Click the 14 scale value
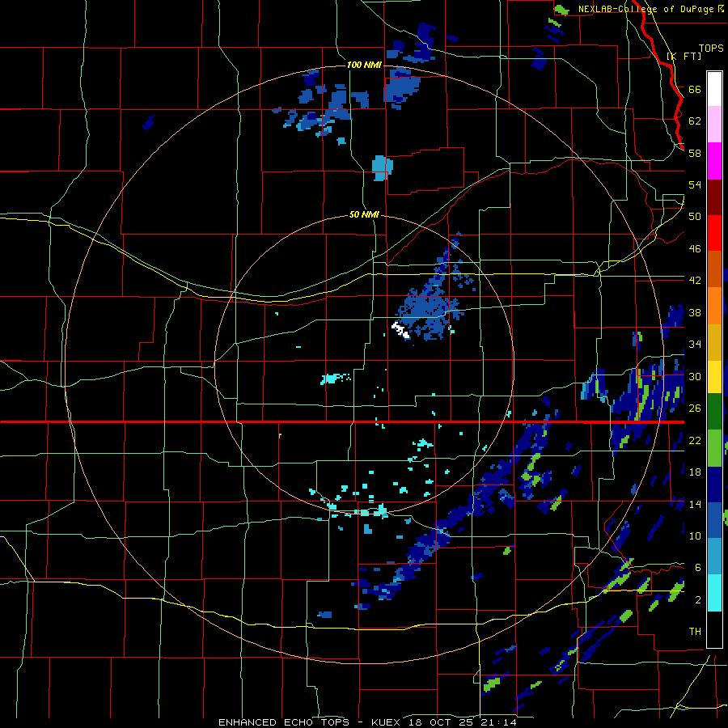Screen dimensions: 728x728 tap(695, 504)
